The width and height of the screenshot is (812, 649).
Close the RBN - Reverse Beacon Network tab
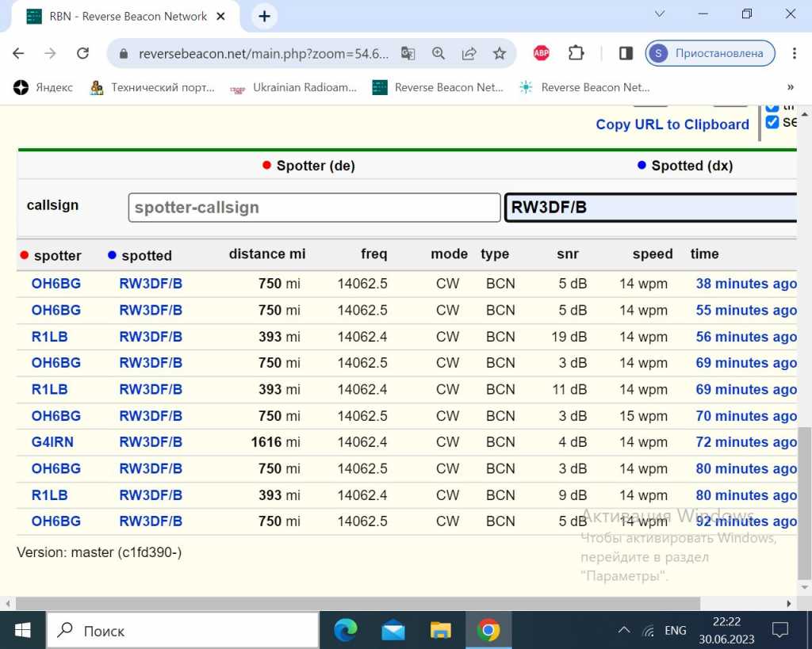click(x=221, y=17)
